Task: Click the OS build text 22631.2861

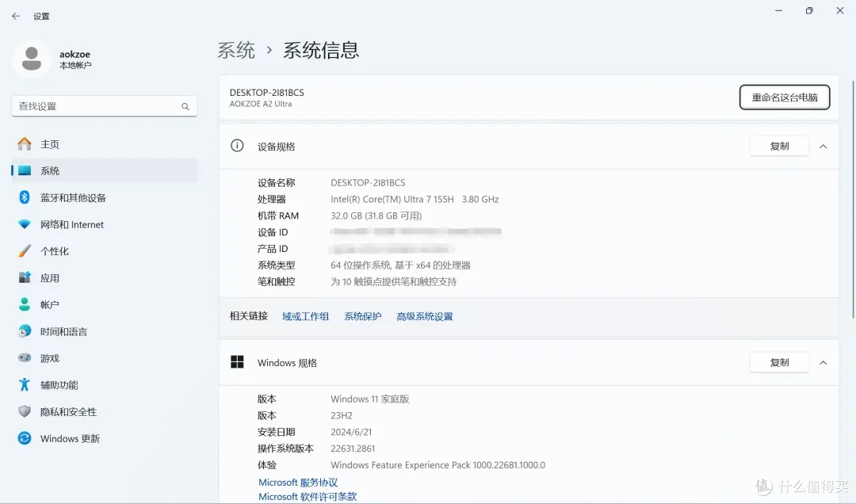Action: 353,449
